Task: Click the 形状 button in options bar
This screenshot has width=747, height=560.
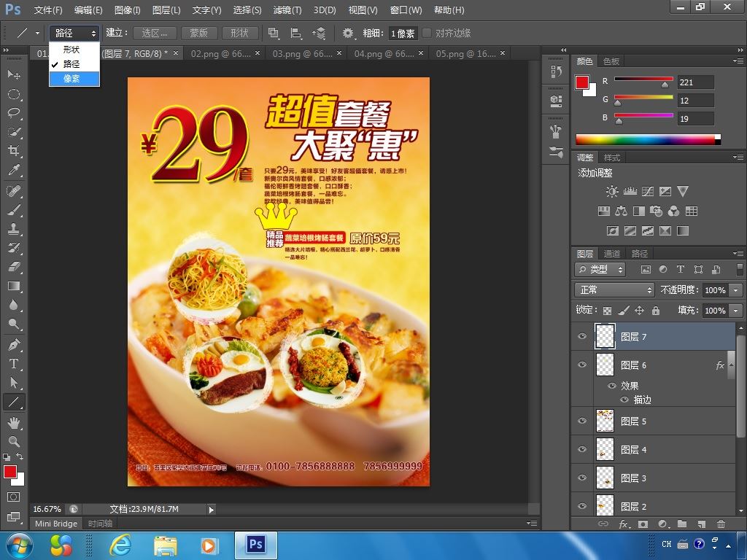Action: [x=239, y=33]
